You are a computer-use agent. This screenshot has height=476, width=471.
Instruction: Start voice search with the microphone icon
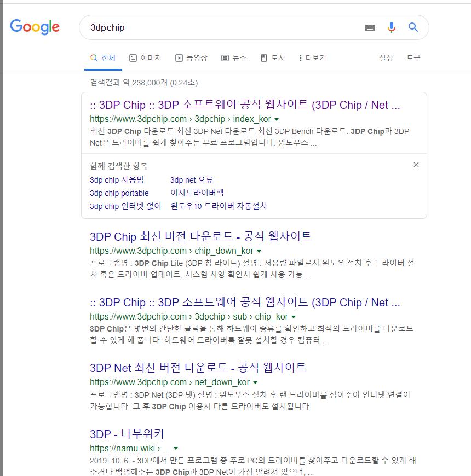392,27
